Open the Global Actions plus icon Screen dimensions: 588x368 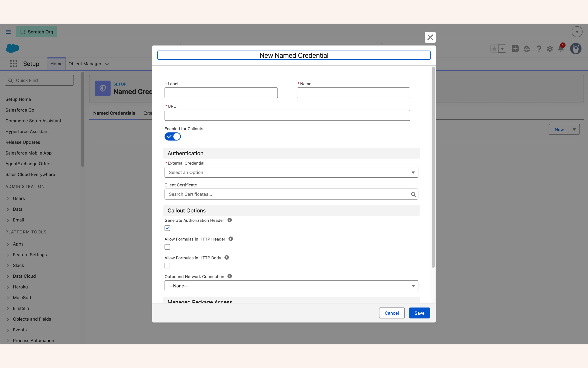[x=515, y=49]
